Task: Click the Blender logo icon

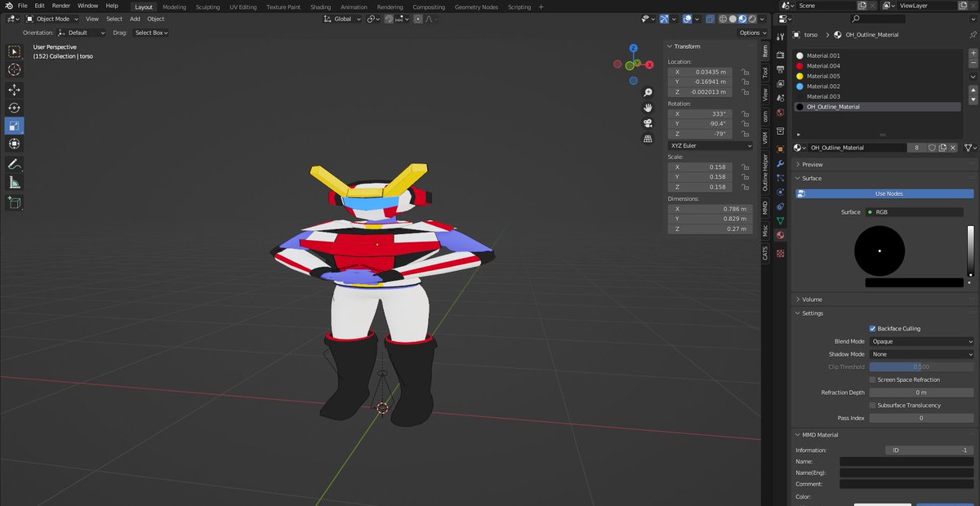Action: pos(9,6)
